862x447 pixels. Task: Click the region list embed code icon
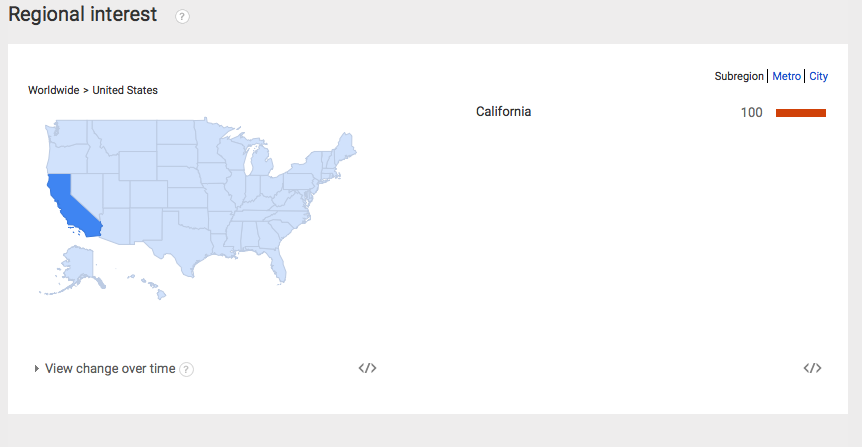812,368
